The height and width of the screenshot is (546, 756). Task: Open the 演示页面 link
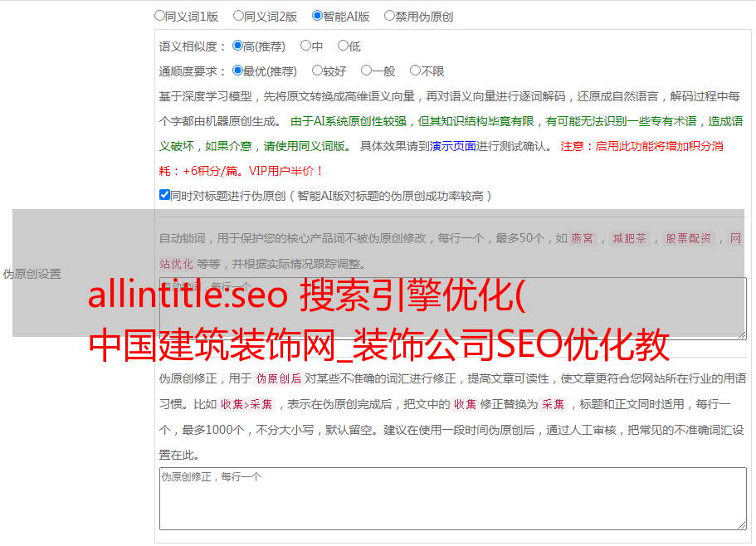(453, 146)
